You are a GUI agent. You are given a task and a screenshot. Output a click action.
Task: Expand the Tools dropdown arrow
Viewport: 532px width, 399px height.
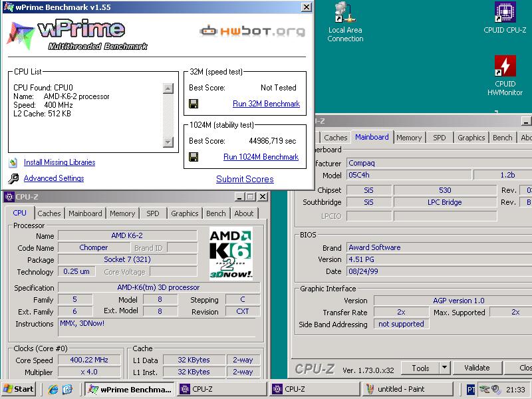click(444, 368)
